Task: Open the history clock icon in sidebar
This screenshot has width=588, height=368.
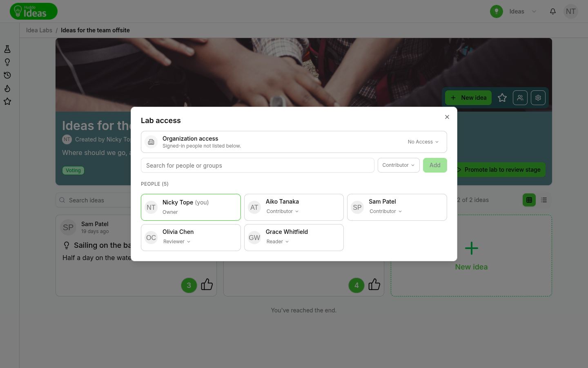Action: click(7, 75)
